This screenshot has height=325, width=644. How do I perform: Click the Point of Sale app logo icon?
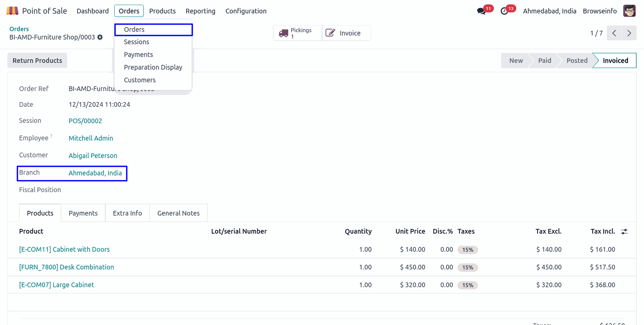point(12,11)
